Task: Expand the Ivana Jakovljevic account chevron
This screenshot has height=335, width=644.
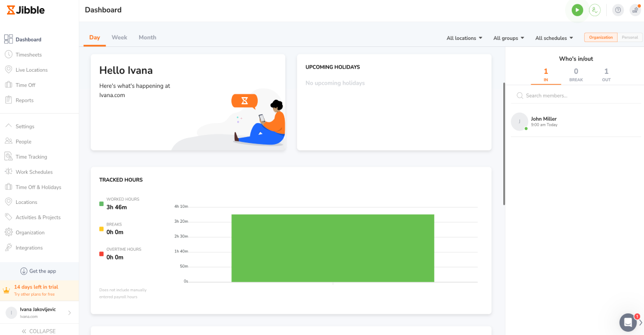Action: (70, 313)
